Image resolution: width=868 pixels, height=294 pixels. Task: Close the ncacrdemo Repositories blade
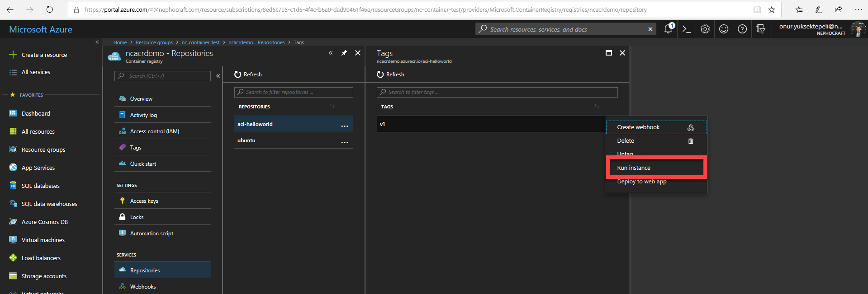pos(358,53)
